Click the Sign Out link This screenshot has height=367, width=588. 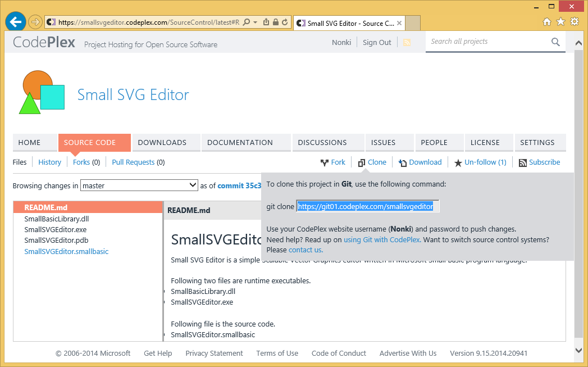click(x=377, y=42)
